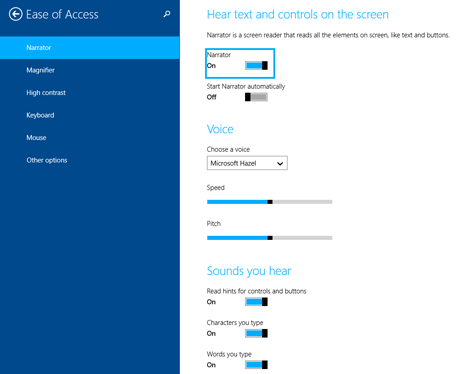Click the Speed slider thumb
The image size is (460, 374).
[270, 202]
